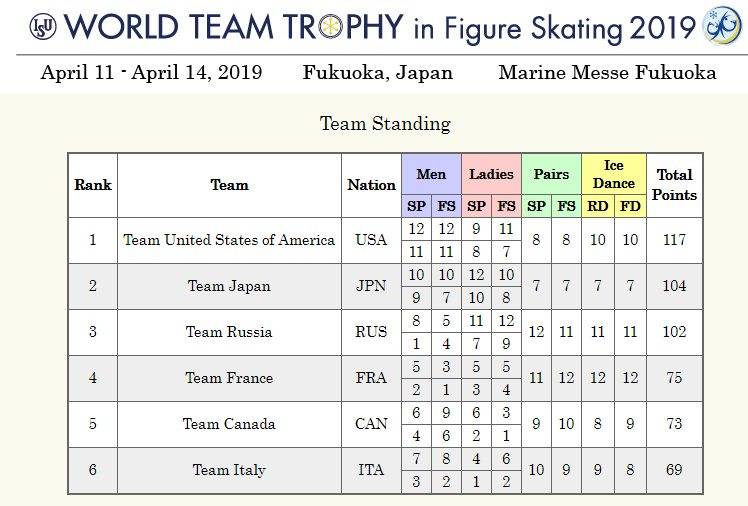Viewport: 748px width, 506px height.
Task: Select the FS column under Men
Action: click(446, 206)
